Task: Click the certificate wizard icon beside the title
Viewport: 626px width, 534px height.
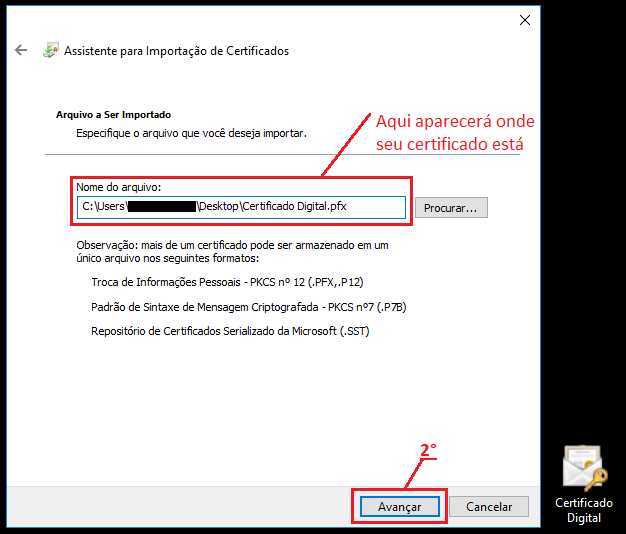Action: [x=50, y=50]
